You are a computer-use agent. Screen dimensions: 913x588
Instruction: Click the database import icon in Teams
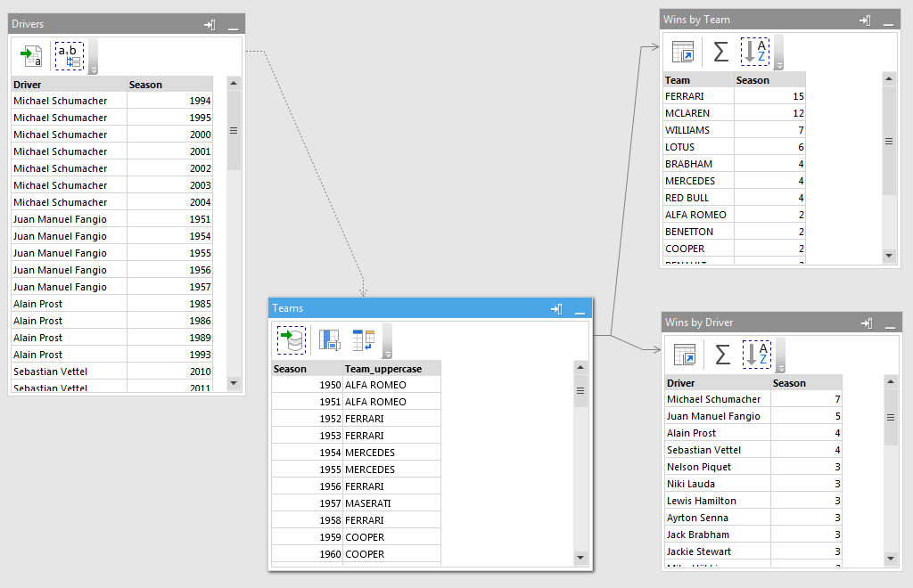(292, 340)
